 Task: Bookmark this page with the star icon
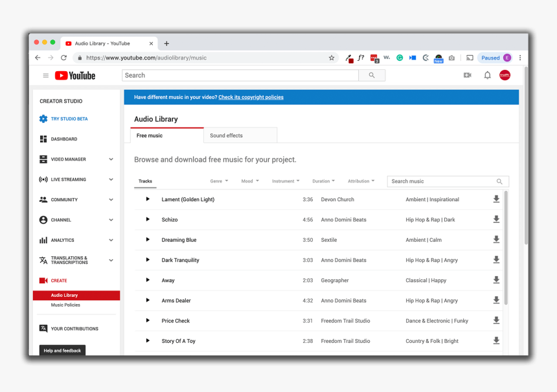coord(332,58)
